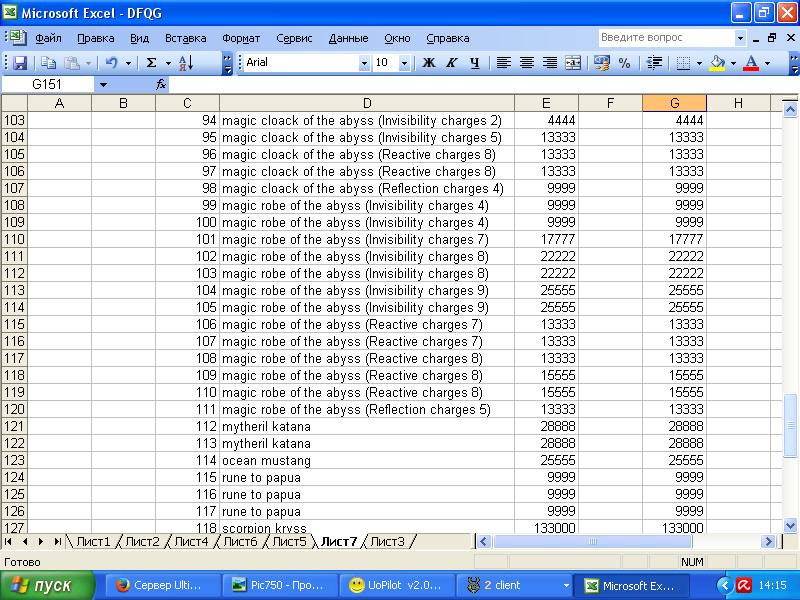Open the borders style dropdown arrow
The image size is (800, 600).
(x=699, y=63)
